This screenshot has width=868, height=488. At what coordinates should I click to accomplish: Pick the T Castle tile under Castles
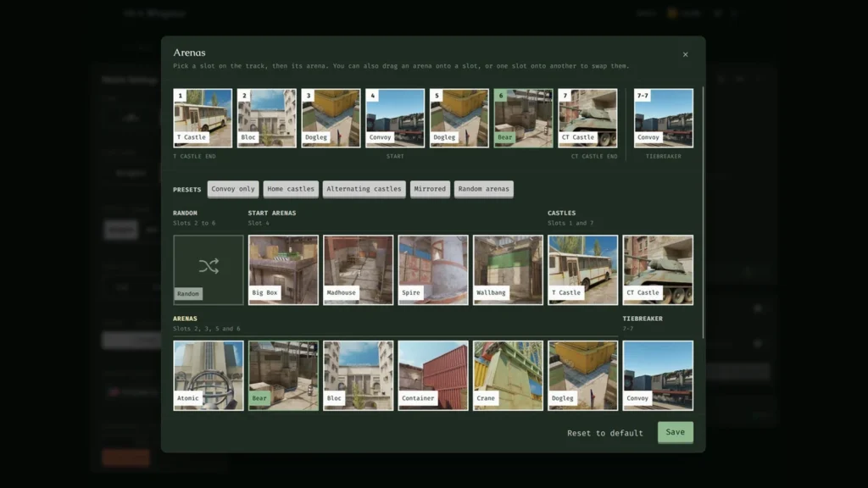coord(583,270)
